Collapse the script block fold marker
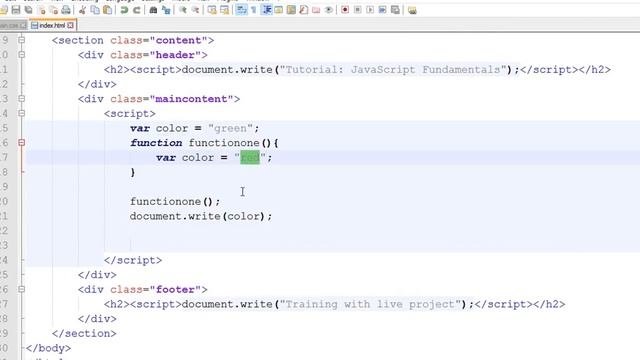 tap(22, 113)
